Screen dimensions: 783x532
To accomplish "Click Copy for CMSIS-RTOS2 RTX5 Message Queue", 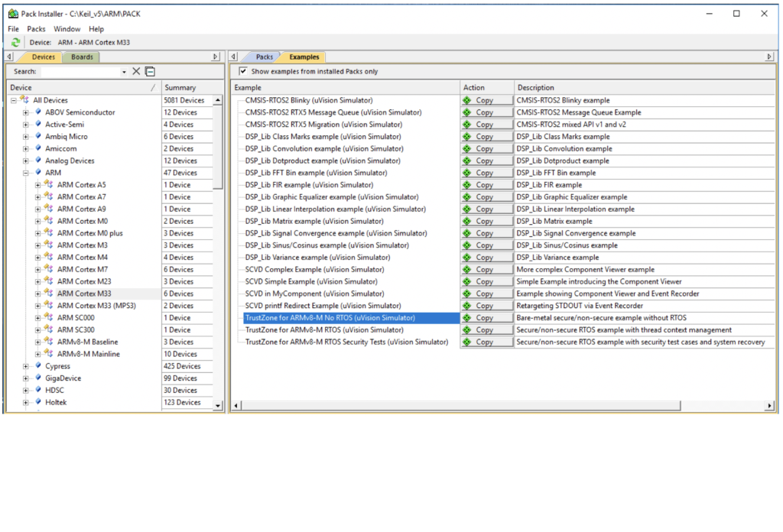I will coord(486,112).
